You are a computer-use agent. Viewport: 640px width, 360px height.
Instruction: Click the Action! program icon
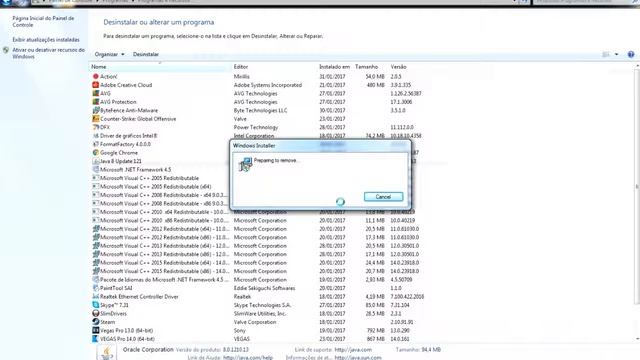[96, 76]
